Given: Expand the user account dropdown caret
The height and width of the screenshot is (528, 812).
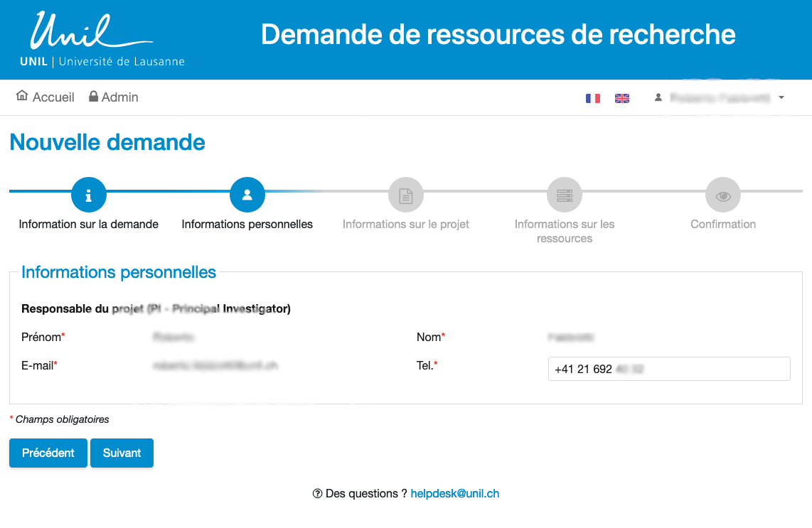Looking at the screenshot, I should (781, 97).
